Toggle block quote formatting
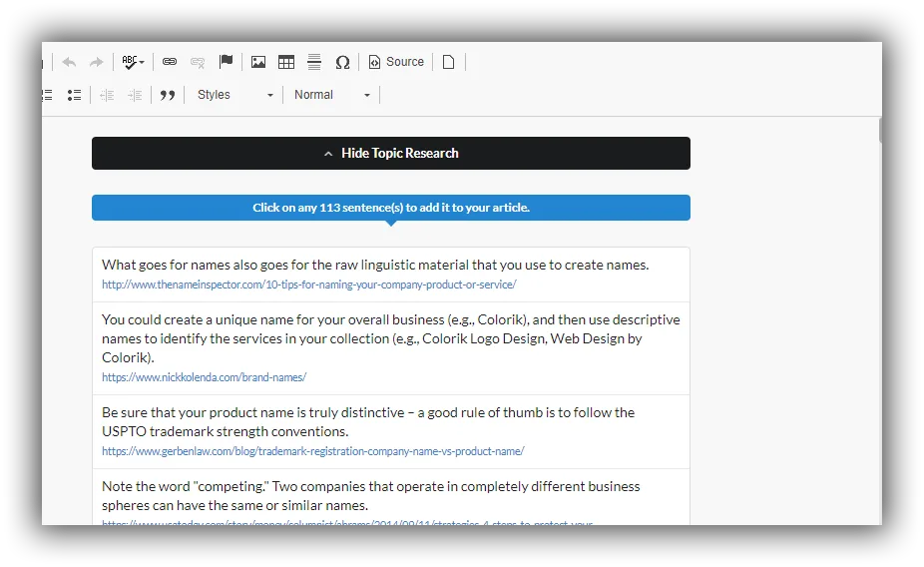 [168, 95]
